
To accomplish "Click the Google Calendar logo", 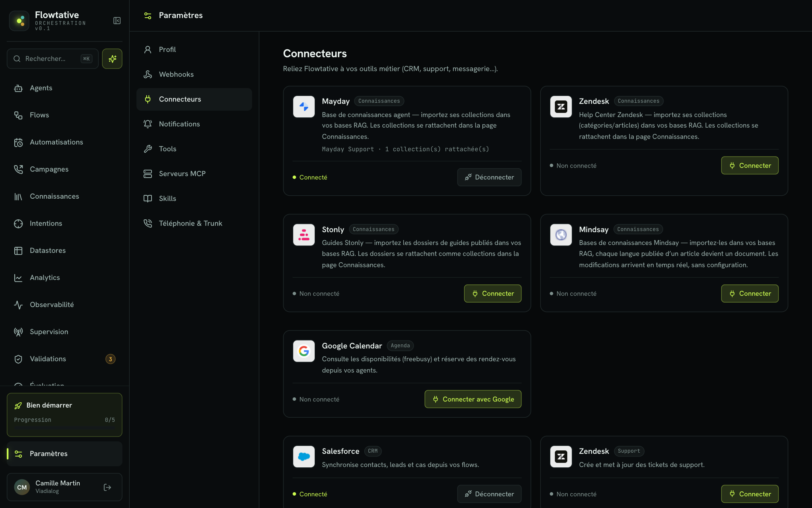I will pyautogui.click(x=304, y=351).
